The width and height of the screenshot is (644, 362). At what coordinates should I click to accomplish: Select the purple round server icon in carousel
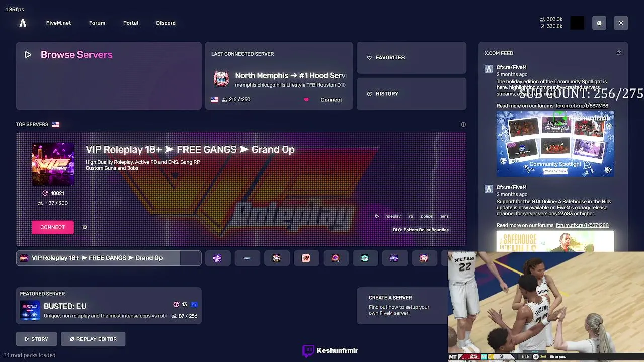point(217,258)
